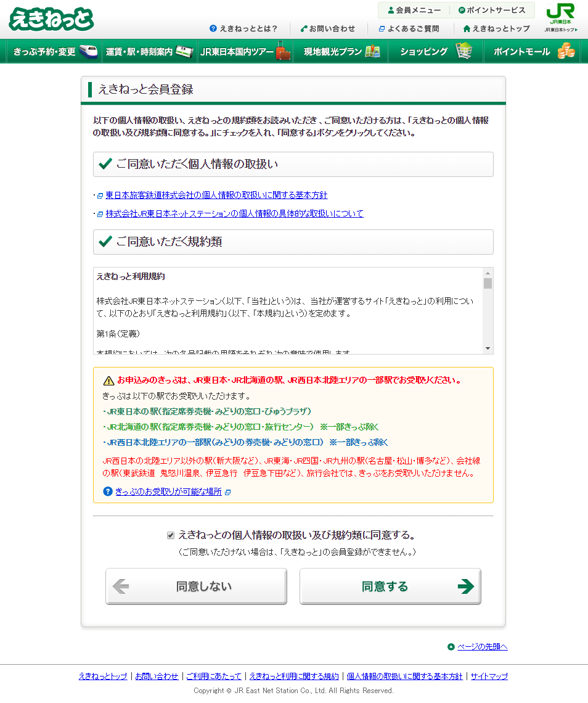
Task: Click the えきねっととは？ link
Action: point(248,29)
